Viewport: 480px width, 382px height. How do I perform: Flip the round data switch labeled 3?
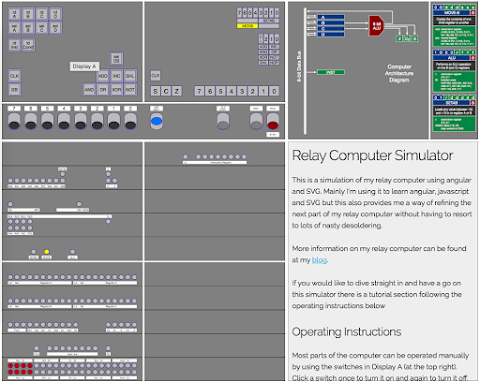tap(81, 121)
